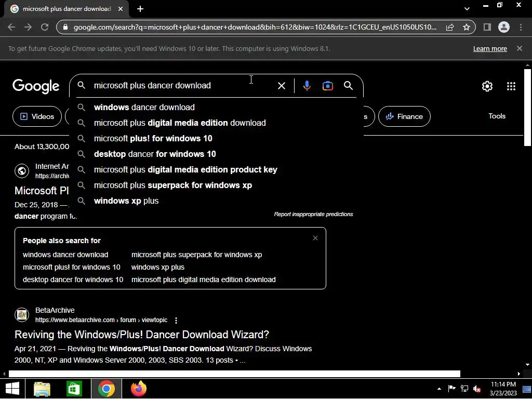The height and width of the screenshot is (399, 532).
Task: Submit search with the magnifier button
Action: (x=349, y=86)
